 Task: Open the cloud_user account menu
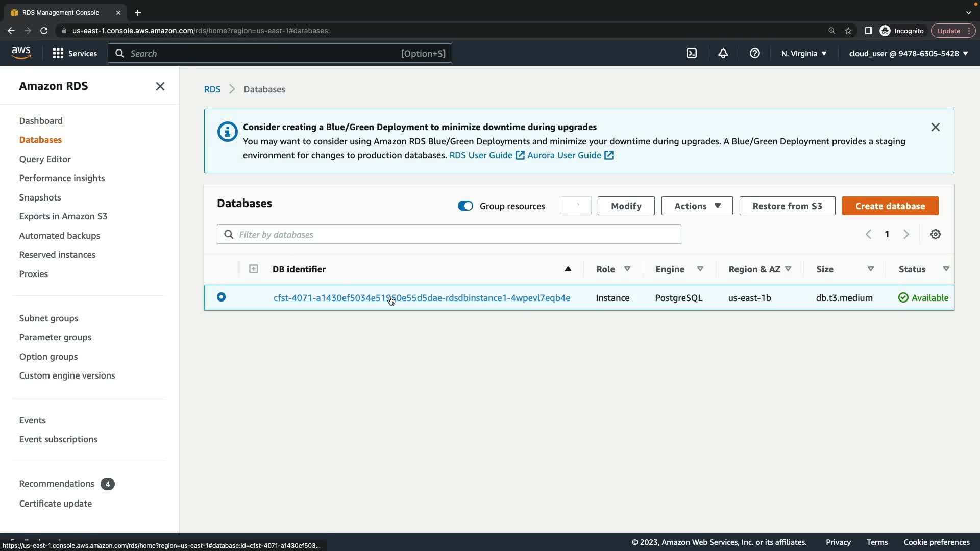pos(908,53)
